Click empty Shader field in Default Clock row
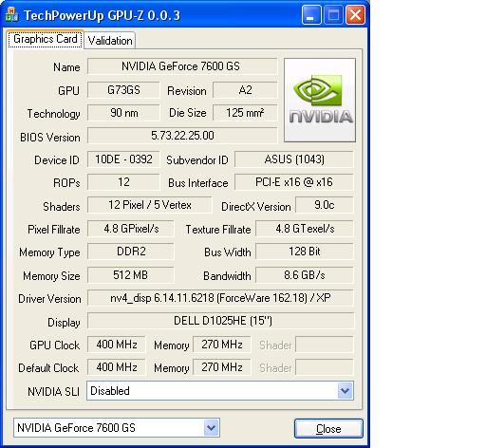 pyautogui.click(x=325, y=367)
